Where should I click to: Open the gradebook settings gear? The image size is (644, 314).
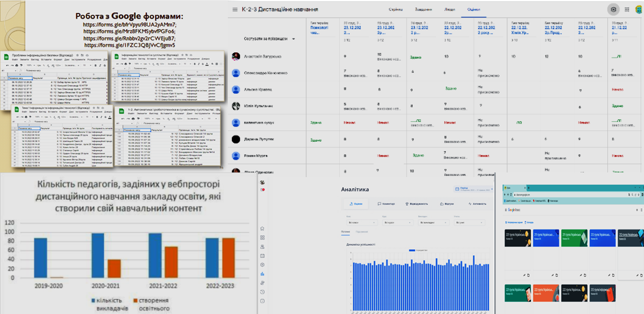click(613, 9)
